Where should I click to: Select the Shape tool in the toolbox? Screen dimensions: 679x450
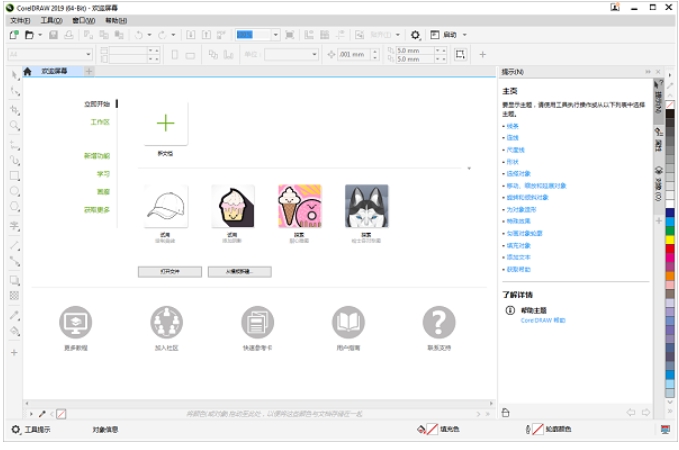15,91
